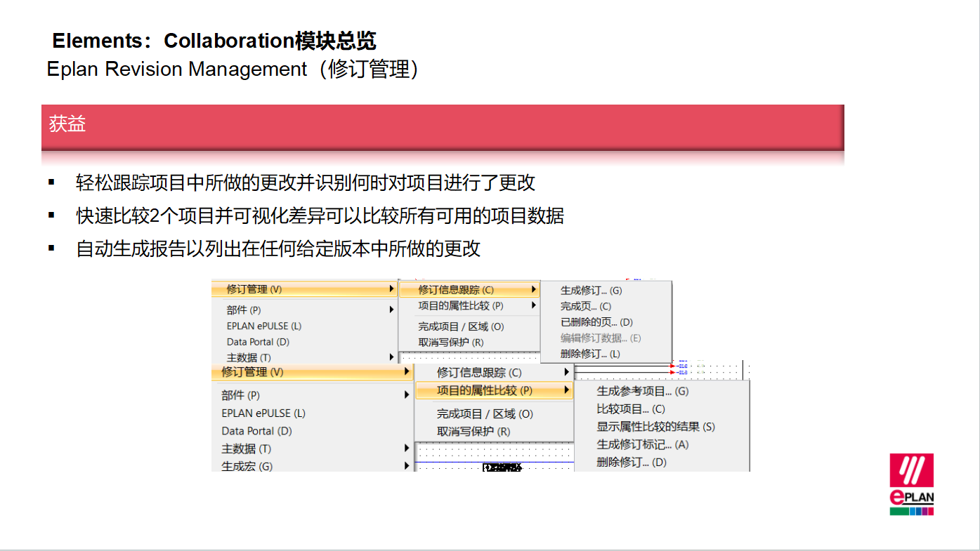This screenshot has width=980, height=551.
Task: Open the 生成宏 (G) menu item
Action: tap(247, 465)
